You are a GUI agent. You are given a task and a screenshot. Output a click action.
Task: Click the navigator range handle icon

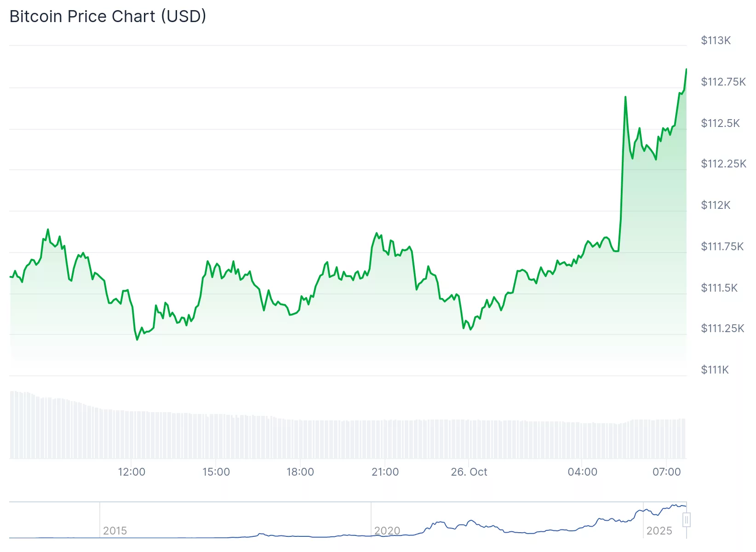[x=686, y=520]
